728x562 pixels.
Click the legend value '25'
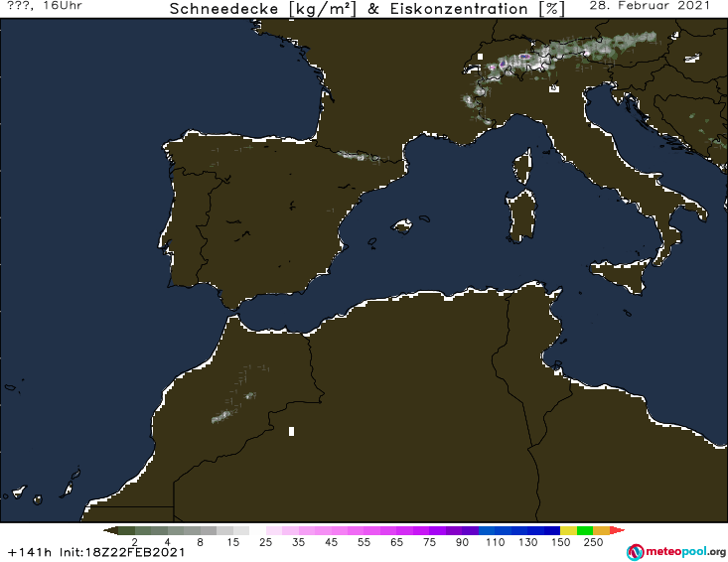point(265,542)
